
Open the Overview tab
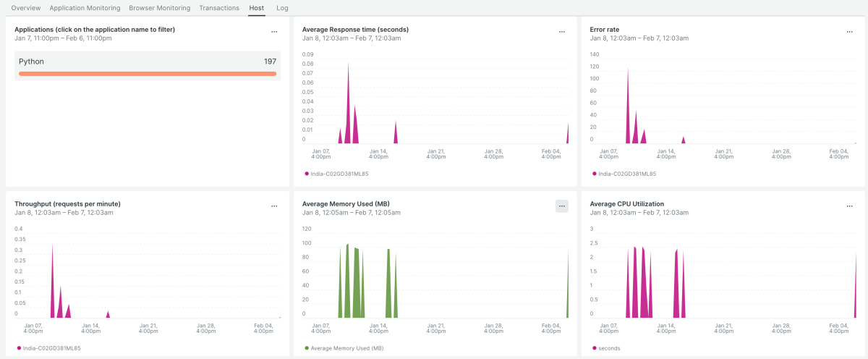(26, 8)
